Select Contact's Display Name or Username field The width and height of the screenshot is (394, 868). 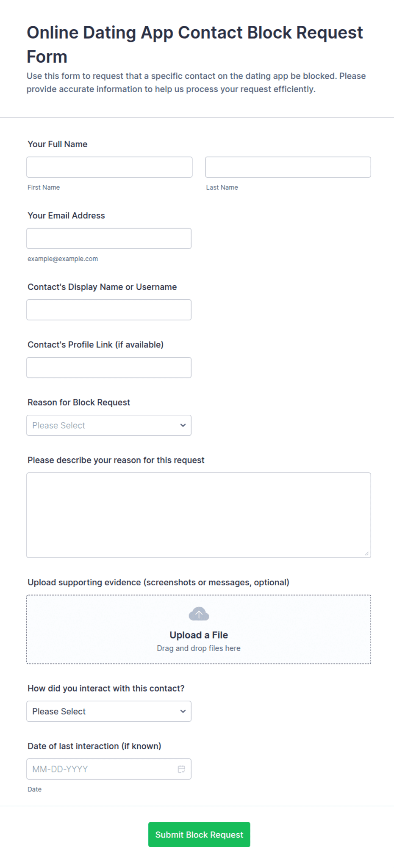(x=109, y=310)
